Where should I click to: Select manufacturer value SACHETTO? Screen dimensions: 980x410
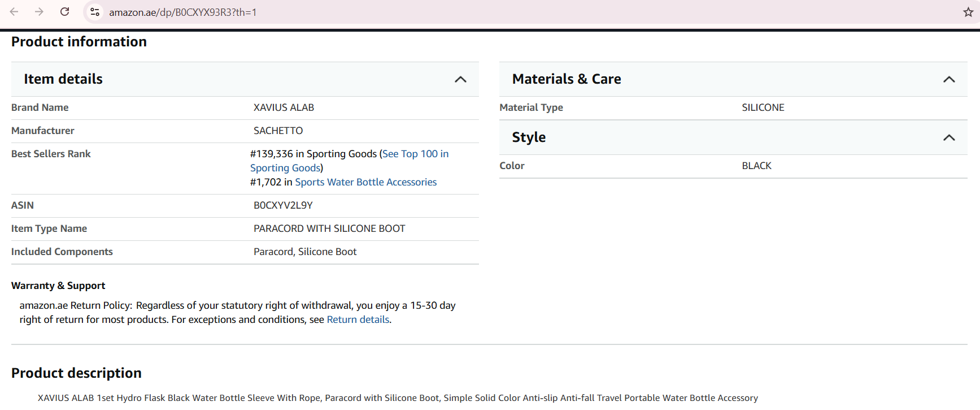pyautogui.click(x=278, y=131)
